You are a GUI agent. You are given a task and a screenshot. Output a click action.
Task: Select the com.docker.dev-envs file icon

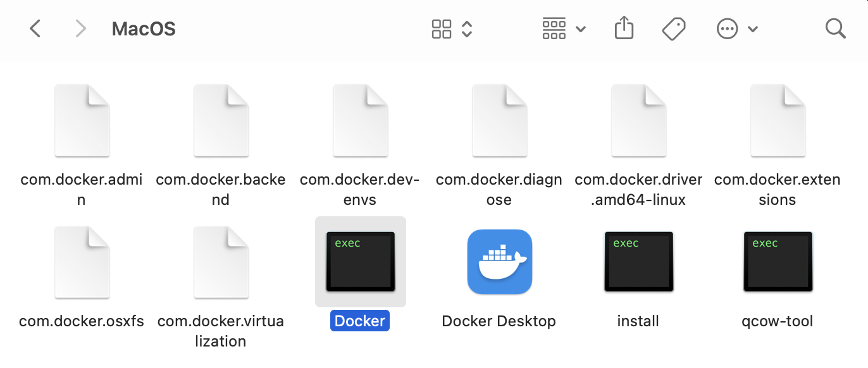[360, 121]
